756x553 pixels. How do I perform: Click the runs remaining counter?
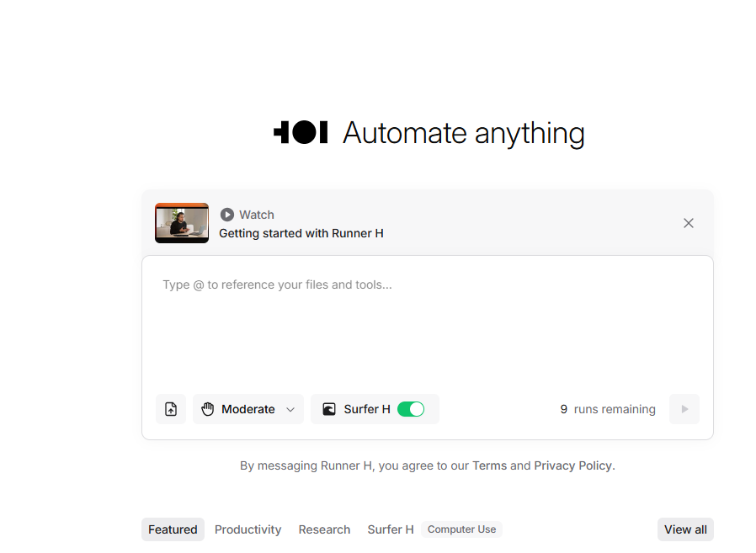click(607, 409)
